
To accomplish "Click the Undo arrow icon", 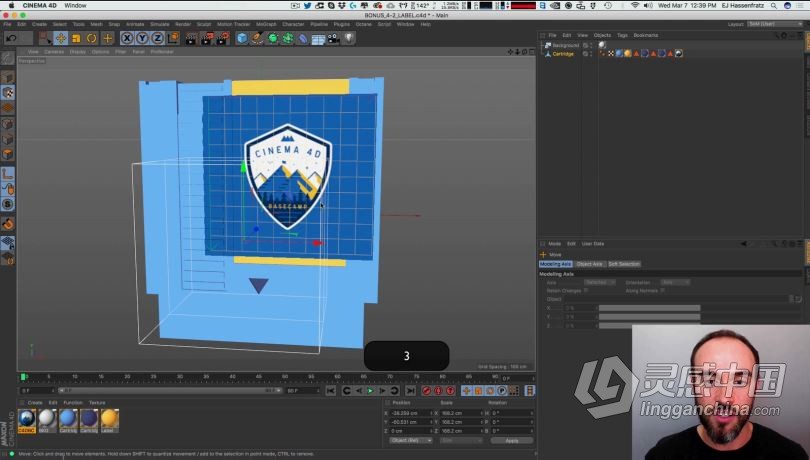I will click(11, 38).
